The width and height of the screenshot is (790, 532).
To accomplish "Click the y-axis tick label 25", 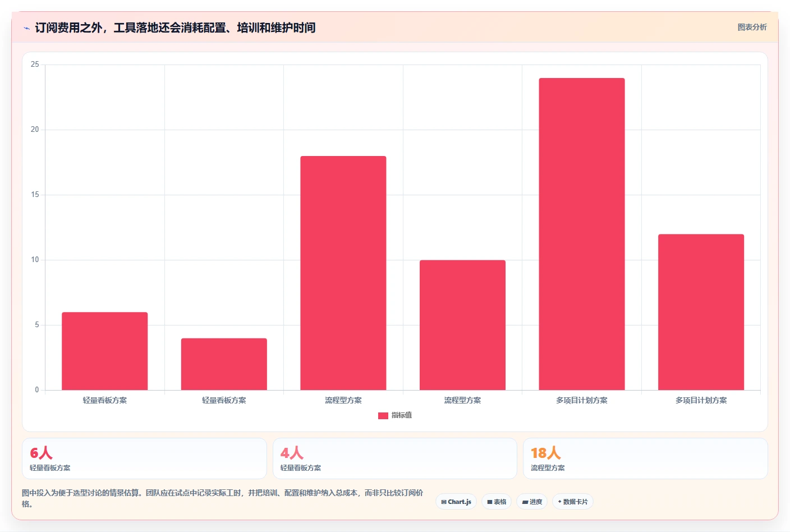I will coord(35,65).
